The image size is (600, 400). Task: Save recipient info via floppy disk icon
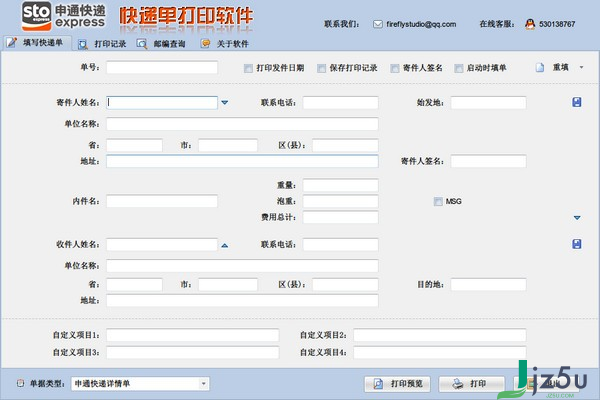[577, 244]
